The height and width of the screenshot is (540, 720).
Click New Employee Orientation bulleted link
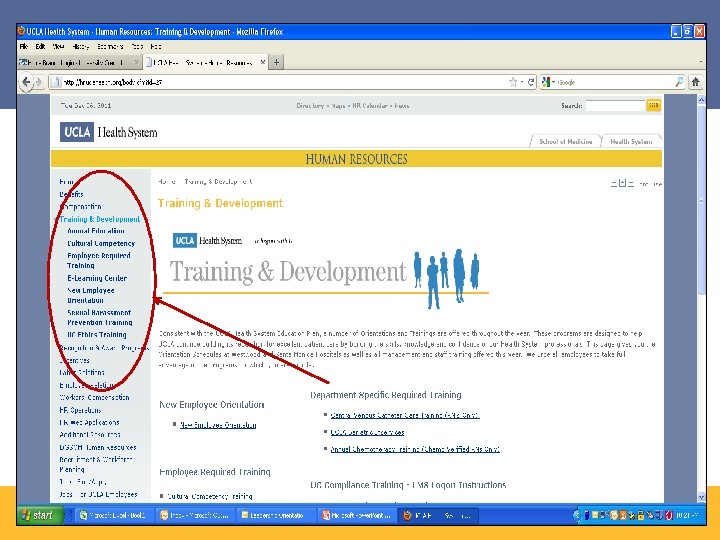tap(218, 425)
